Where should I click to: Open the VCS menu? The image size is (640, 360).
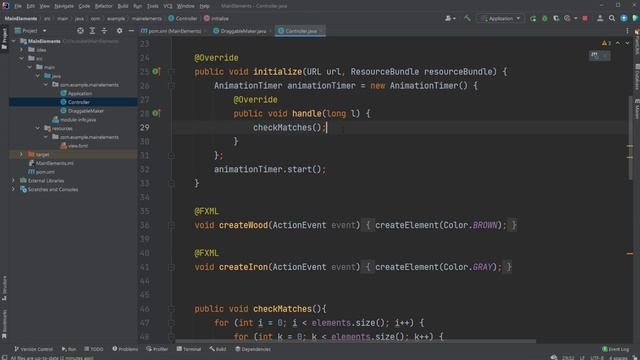tap(168, 6)
